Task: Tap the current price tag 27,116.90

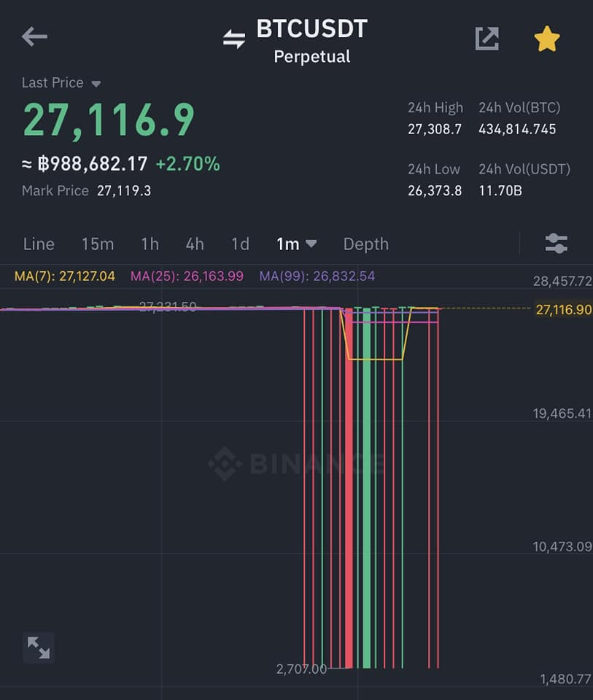Action: coord(563,310)
